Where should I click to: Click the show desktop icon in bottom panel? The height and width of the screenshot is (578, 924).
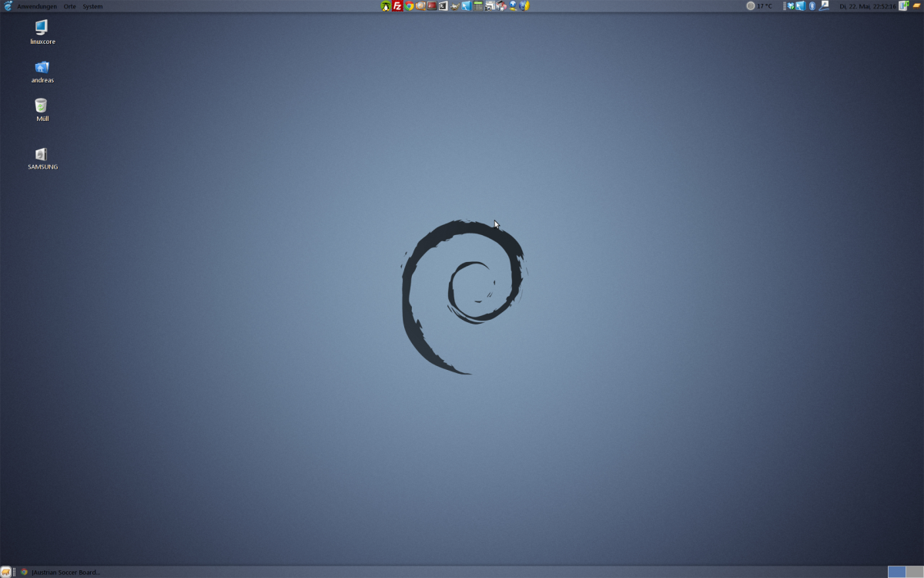click(x=6, y=572)
